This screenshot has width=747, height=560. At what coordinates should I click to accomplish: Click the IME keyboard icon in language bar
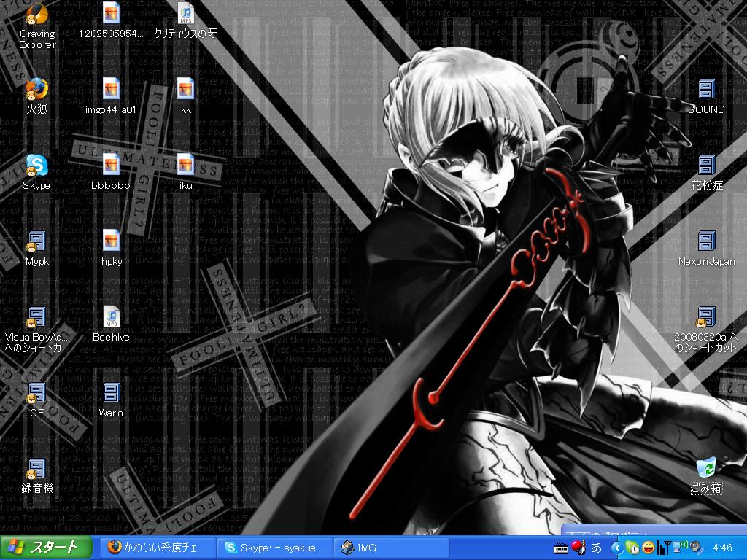coord(561,548)
